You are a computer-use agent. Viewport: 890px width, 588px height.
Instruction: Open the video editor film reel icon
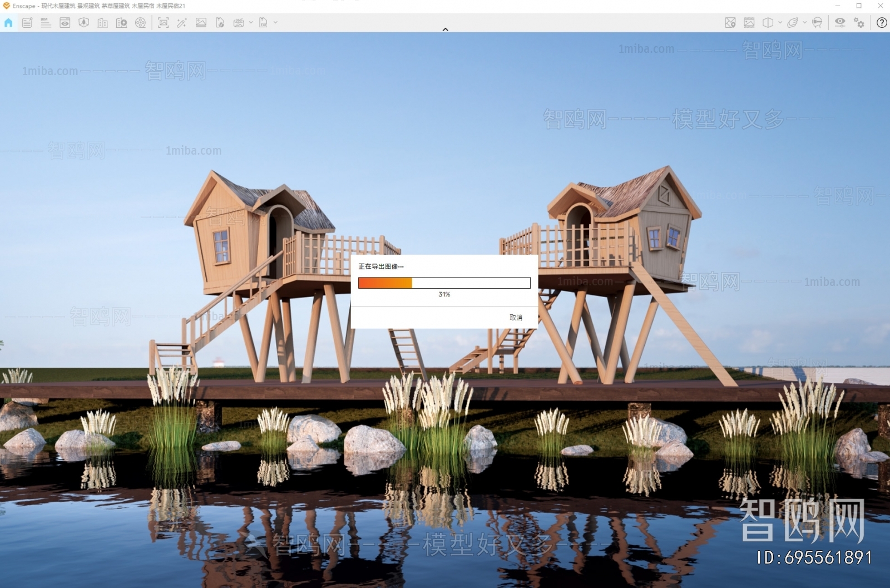[140, 23]
